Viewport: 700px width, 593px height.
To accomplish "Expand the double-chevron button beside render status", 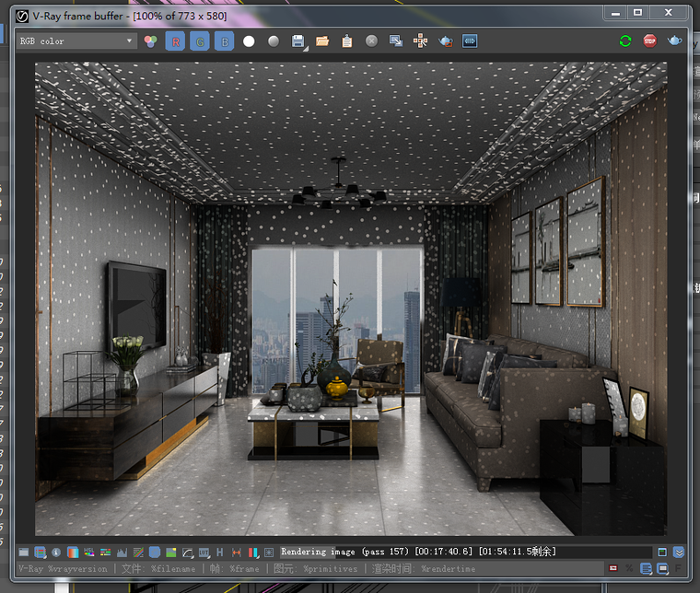I will coord(679,552).
